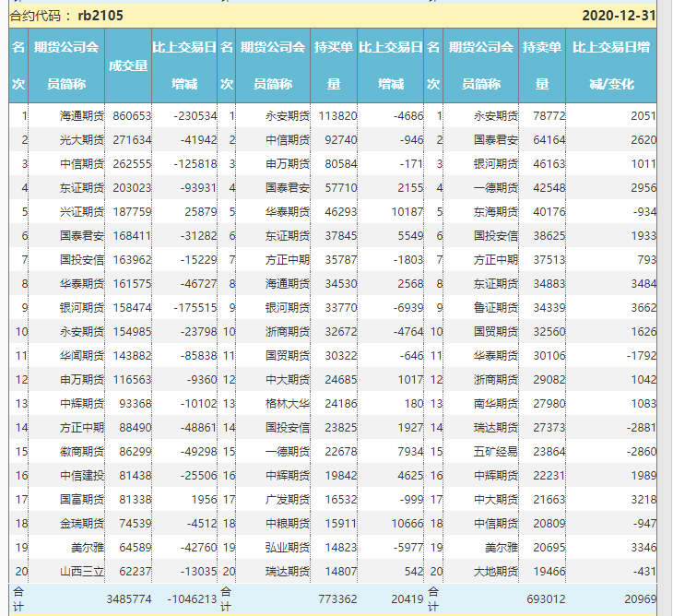Click the date 2020-12-31
Viewport: 673px width, 616px height.
[x=619, y=16]
